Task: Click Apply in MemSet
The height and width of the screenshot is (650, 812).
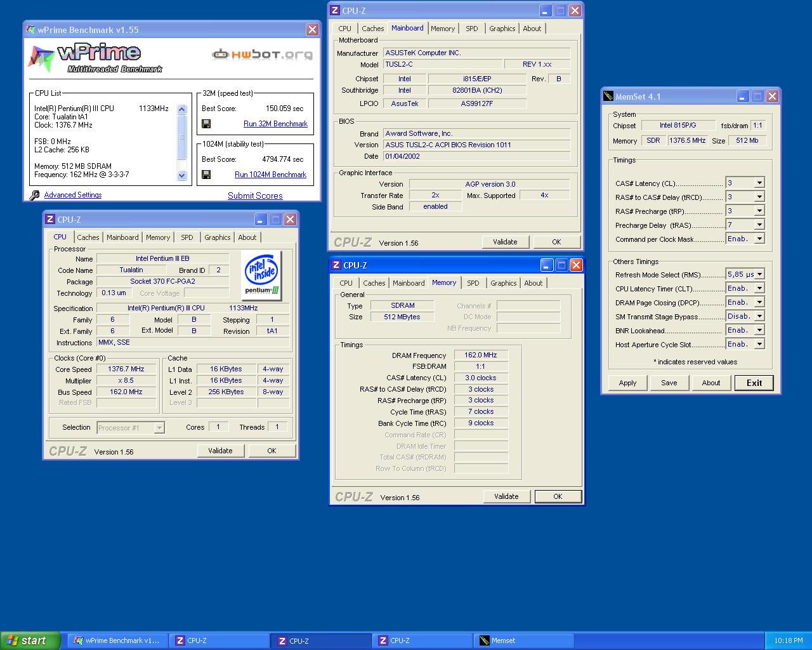Action: point(627,383)
